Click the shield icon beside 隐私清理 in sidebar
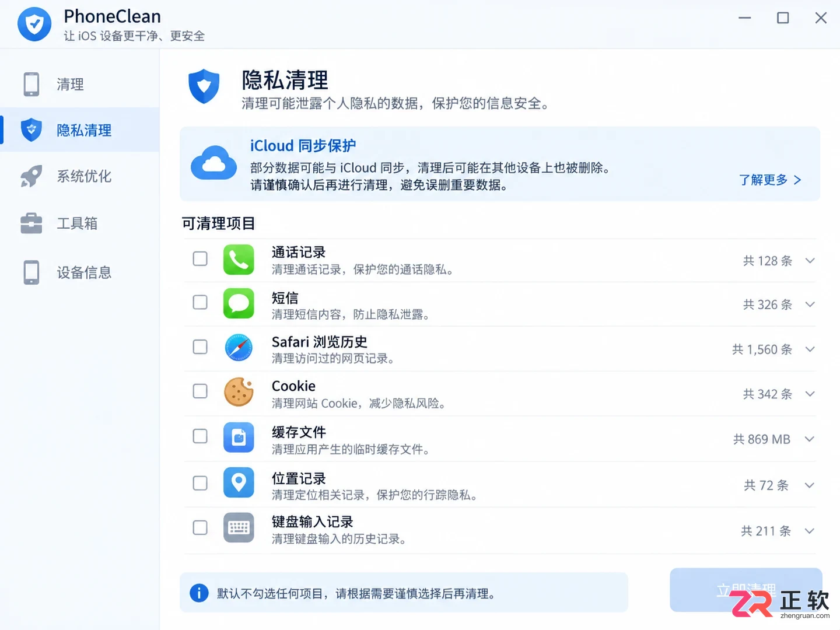Image resolution: width=840 pixels, height=630 pixels. tap(32, 129)
